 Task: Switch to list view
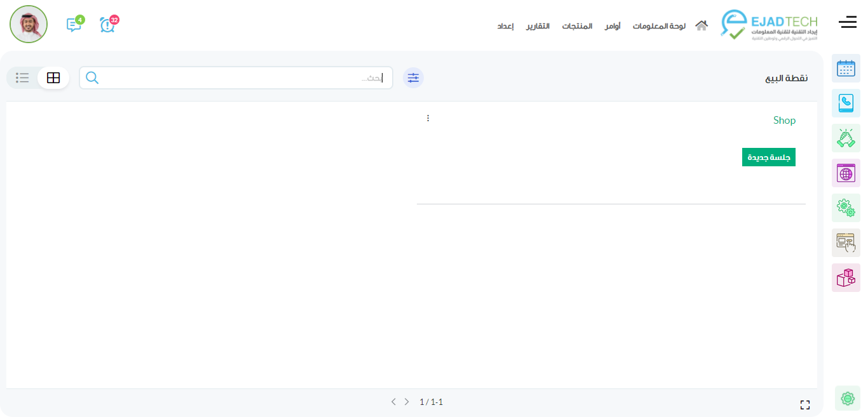coord(23,78)
